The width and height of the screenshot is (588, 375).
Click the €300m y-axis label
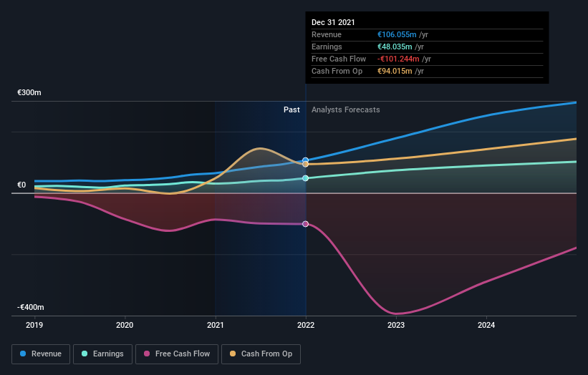coord(29,92)
